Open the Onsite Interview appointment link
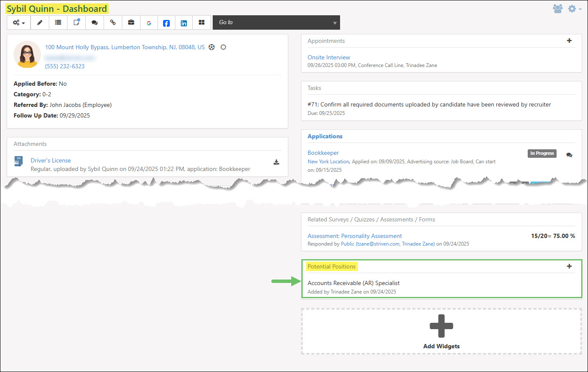588x372 pixels. click(329, 57)
